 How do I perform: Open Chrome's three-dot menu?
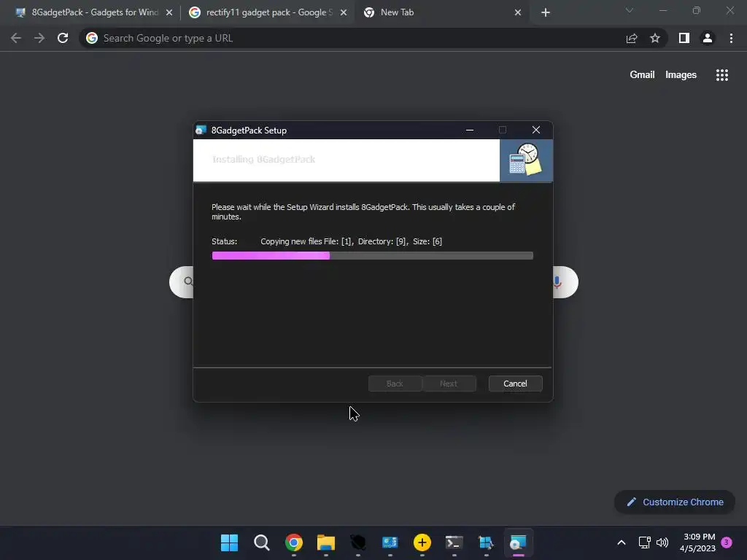731,38
